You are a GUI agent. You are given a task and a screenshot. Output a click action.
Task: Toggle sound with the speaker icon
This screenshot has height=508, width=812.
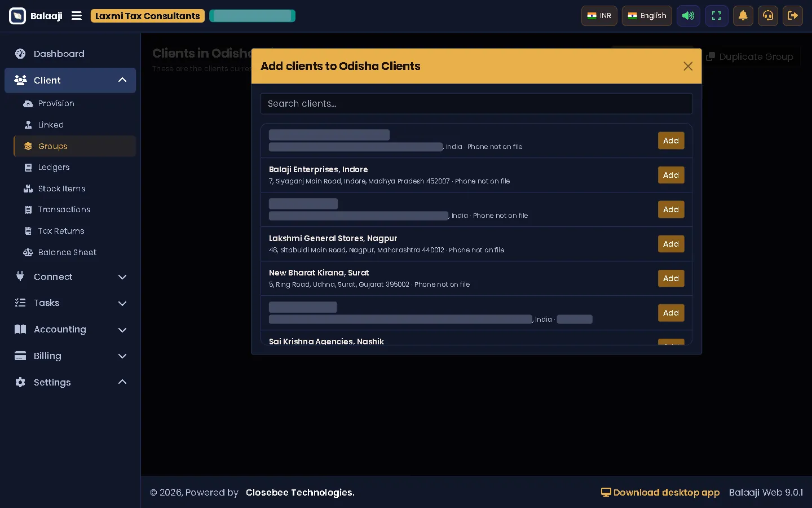coord(688,16)
